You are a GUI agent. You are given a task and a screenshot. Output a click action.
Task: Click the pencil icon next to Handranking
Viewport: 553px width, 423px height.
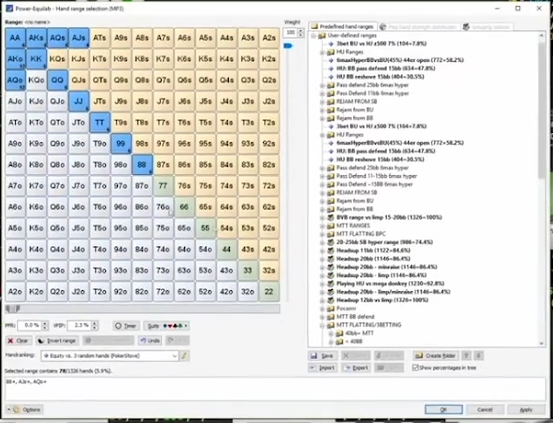point(184,356)
